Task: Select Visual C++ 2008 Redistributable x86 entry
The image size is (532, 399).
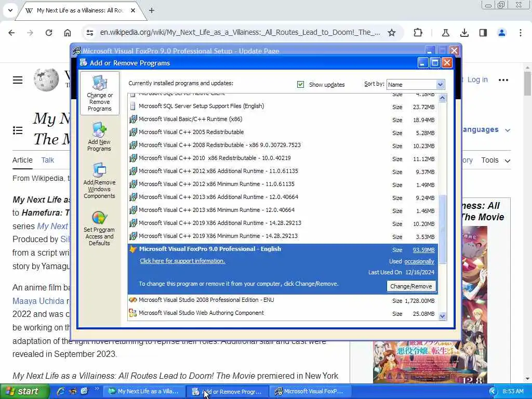Action: coord(283,145)
